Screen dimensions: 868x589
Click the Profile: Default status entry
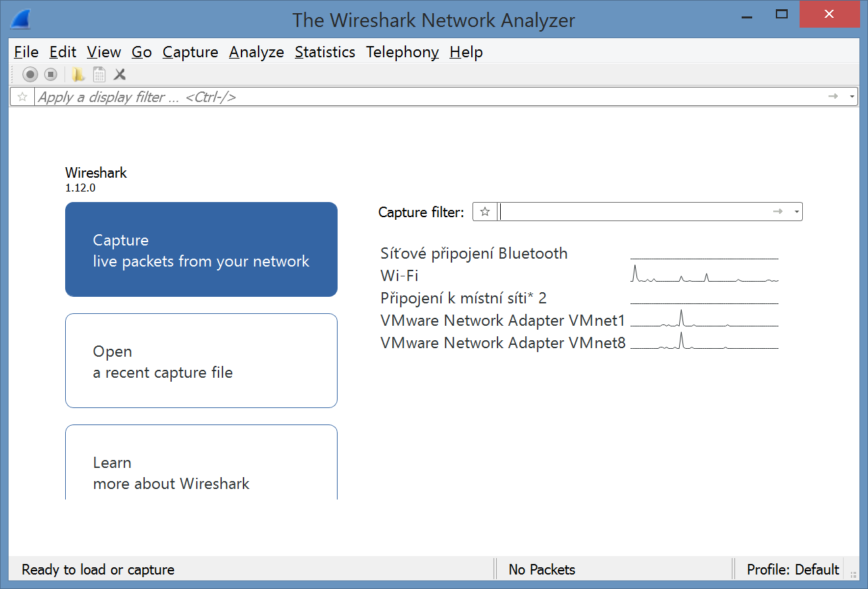click(793, 569)
